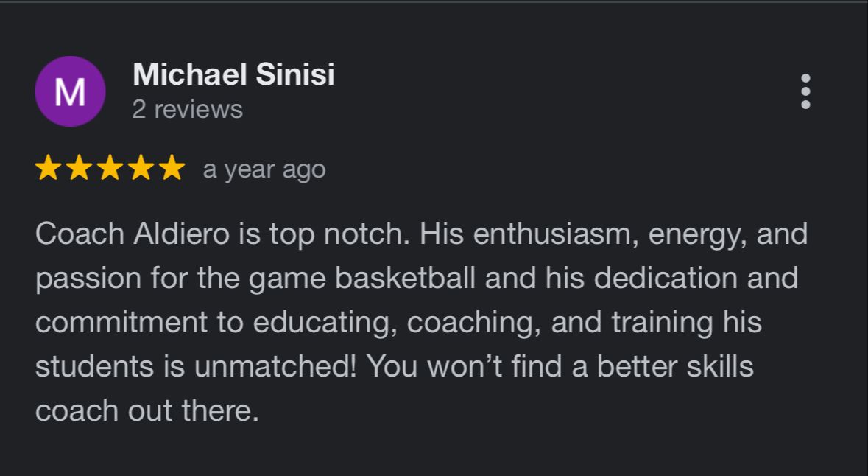Click the first gold rating star
The width and height of the screenshot is (868, 476).
pyautogui.click(x=48, y=169)
